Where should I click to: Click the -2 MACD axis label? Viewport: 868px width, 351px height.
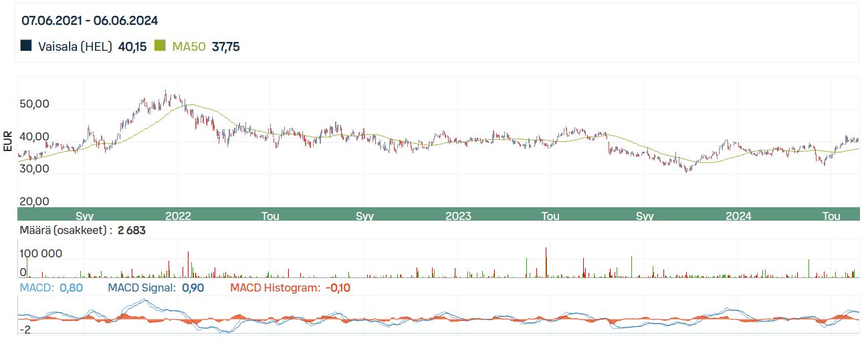[25, 330]
